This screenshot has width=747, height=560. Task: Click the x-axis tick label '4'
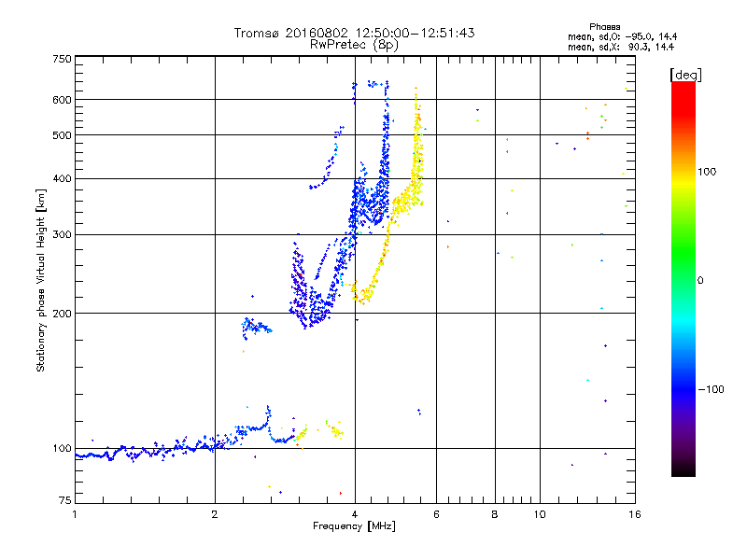[355, 514]
